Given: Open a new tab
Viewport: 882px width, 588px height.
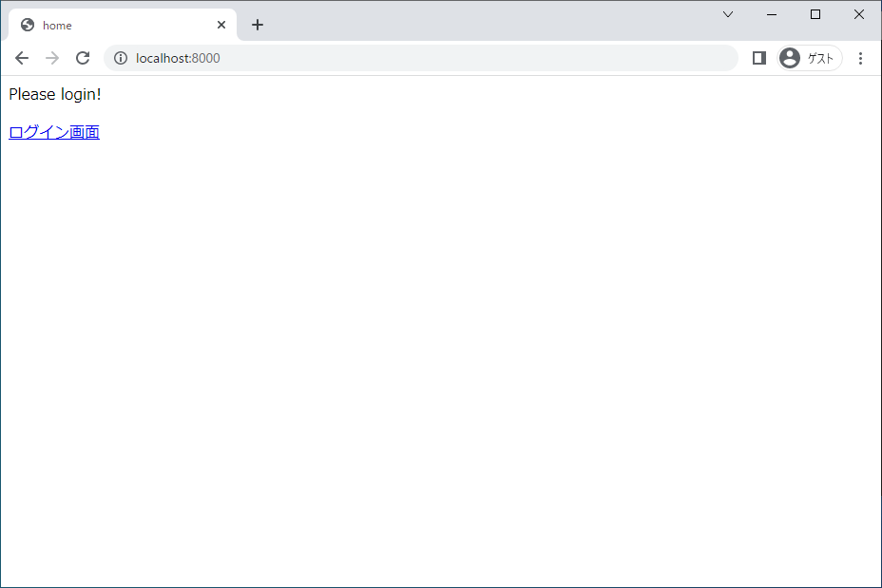Looking at the screenshot, I should tap(257, 25).
